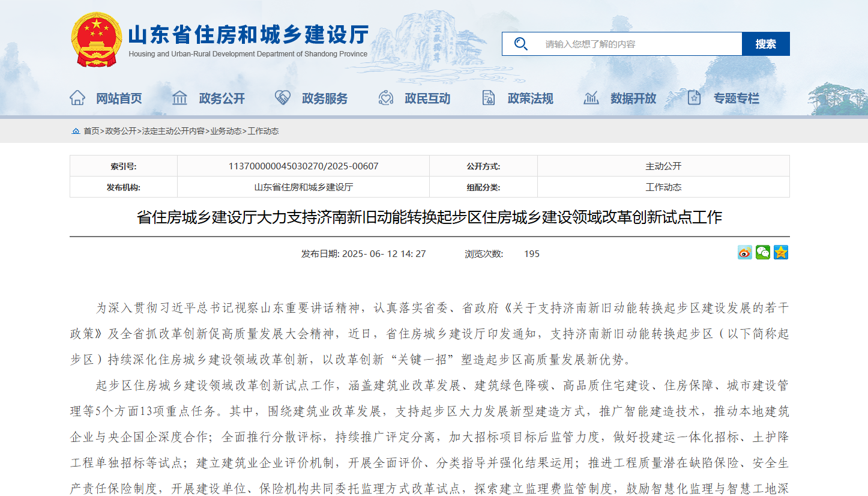Share article to Sina Weibo

[744, 253]
